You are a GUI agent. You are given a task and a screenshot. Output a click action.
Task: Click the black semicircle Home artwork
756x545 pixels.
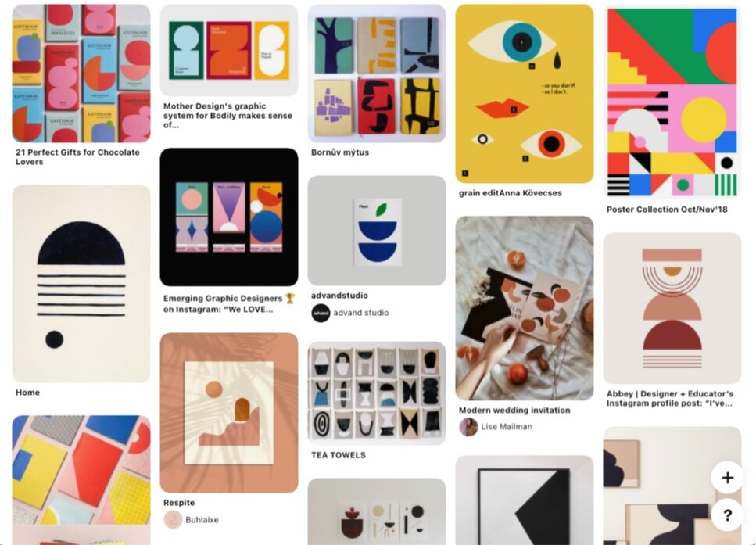coord(81,284)
